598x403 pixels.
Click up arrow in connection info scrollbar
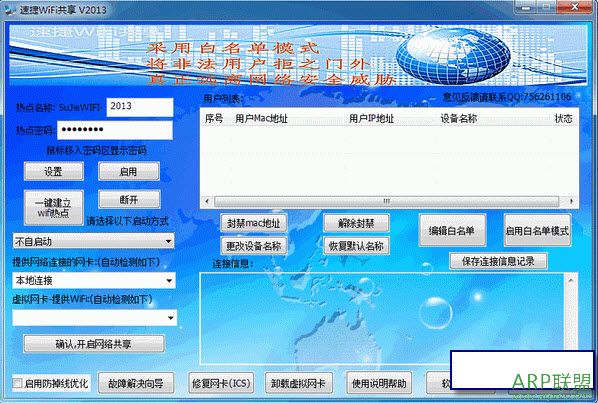click(x=571, y=280)
